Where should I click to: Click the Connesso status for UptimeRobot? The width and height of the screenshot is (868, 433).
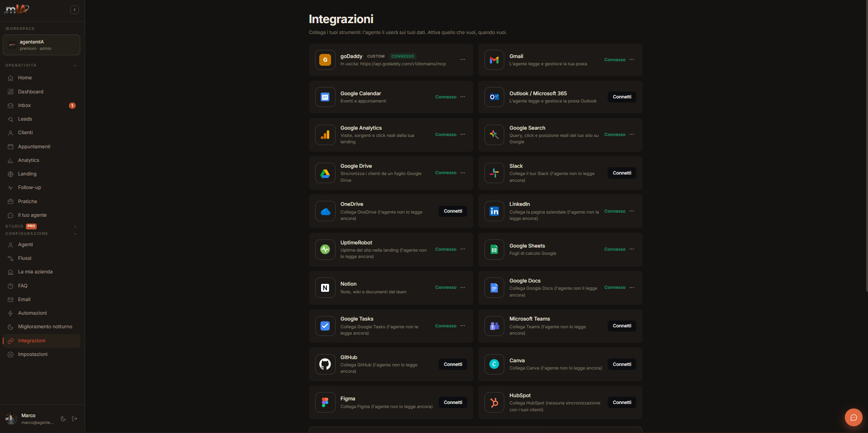[446, 249]
